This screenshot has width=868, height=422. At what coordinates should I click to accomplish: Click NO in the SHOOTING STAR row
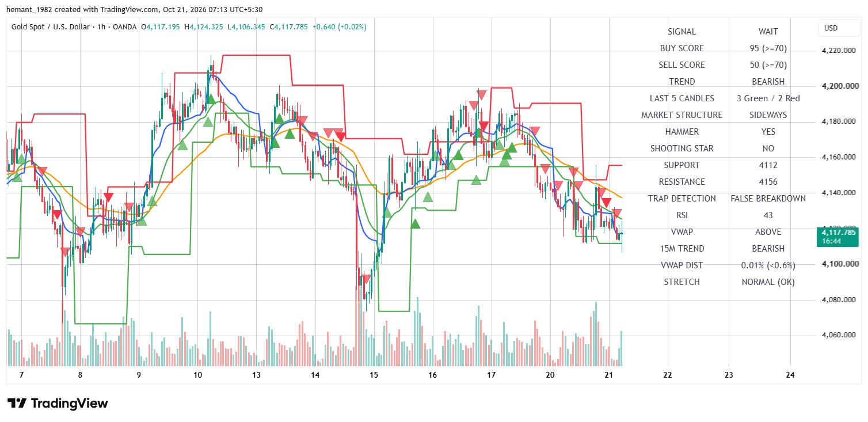tap(768, 149)
